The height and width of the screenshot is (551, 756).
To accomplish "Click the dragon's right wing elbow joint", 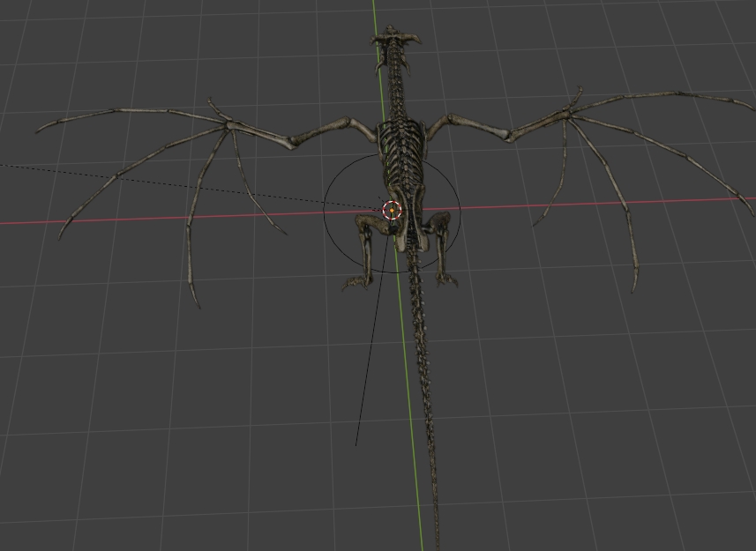I will pos(508,136).
